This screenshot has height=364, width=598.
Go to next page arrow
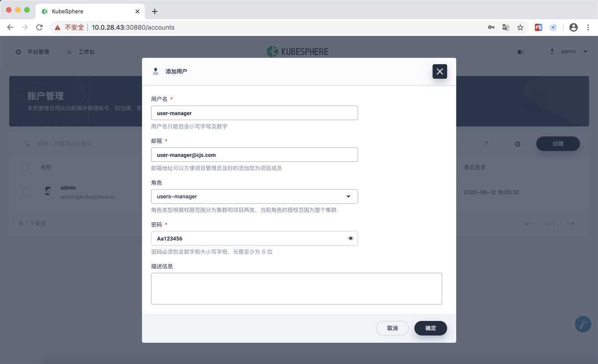571,224
